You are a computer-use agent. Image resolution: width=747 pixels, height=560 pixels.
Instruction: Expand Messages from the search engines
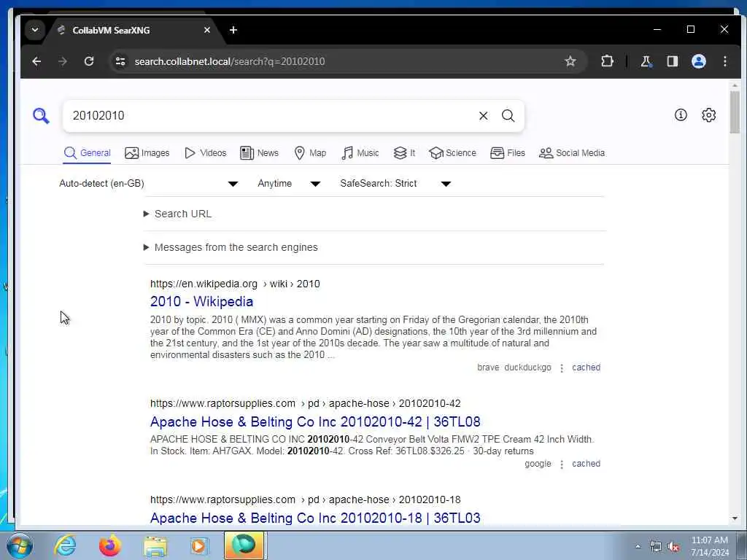coord(231,247)
